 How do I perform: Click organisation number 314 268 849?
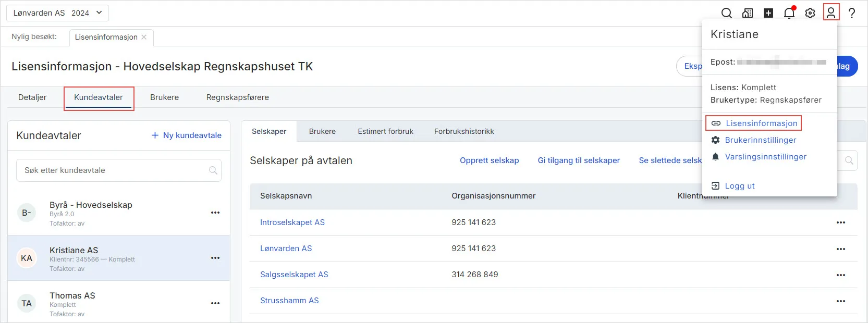click(x=475, y=275)
